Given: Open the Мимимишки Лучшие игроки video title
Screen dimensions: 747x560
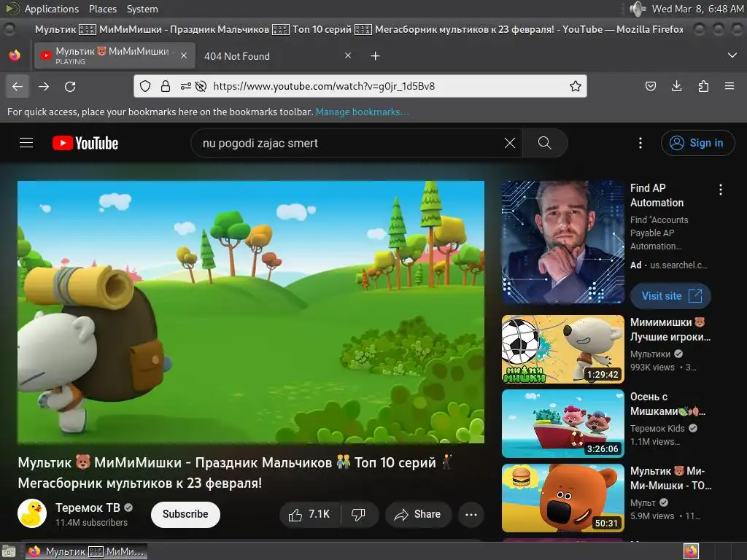Looking at the screenshot, I should point(670,330).
